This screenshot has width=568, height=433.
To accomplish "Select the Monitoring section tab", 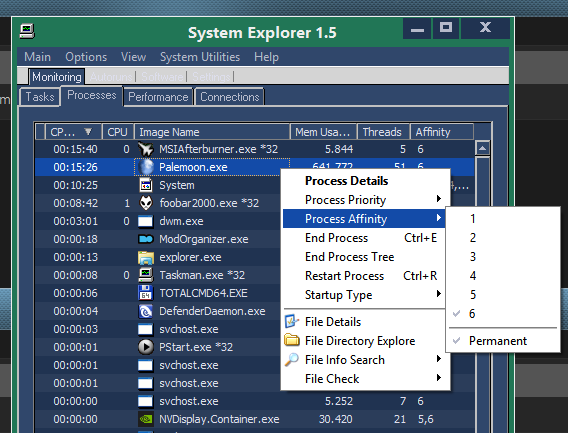I will pos(57,77).
